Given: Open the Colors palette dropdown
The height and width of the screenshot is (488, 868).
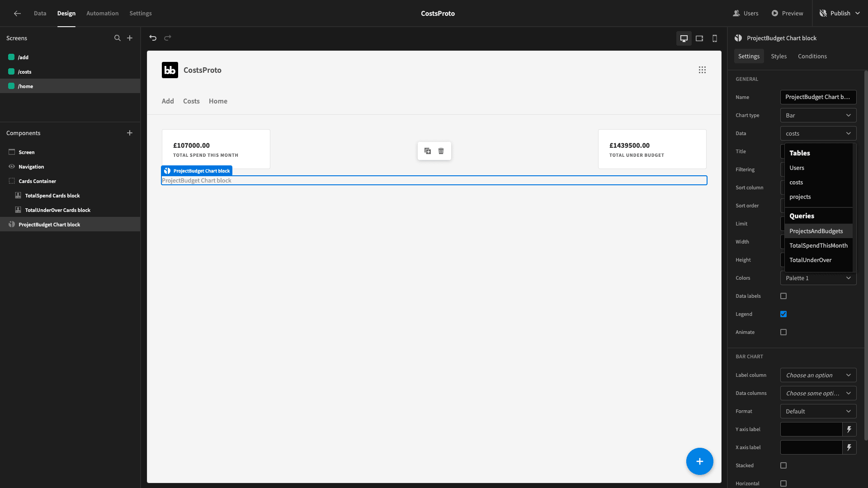Looking at the screenshot, I should click(818, 278).
